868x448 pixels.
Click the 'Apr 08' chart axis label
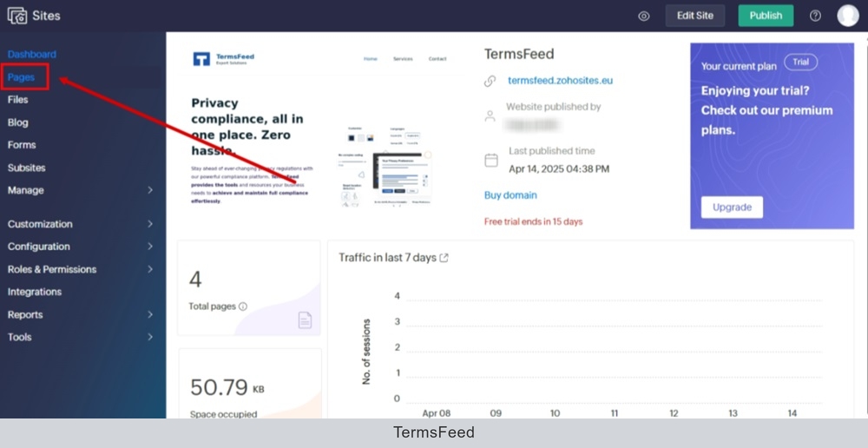[x=437, y=413]
